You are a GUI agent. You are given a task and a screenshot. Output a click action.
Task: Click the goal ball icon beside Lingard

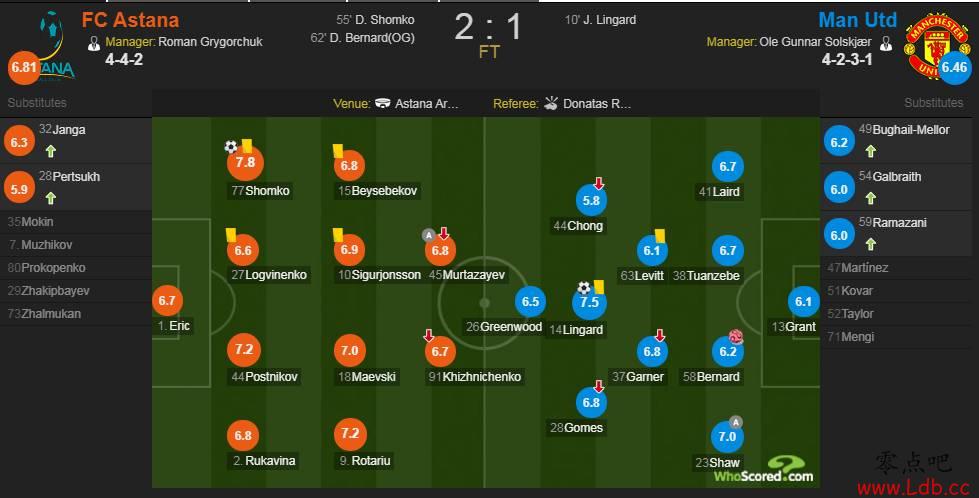coord(584,288)
